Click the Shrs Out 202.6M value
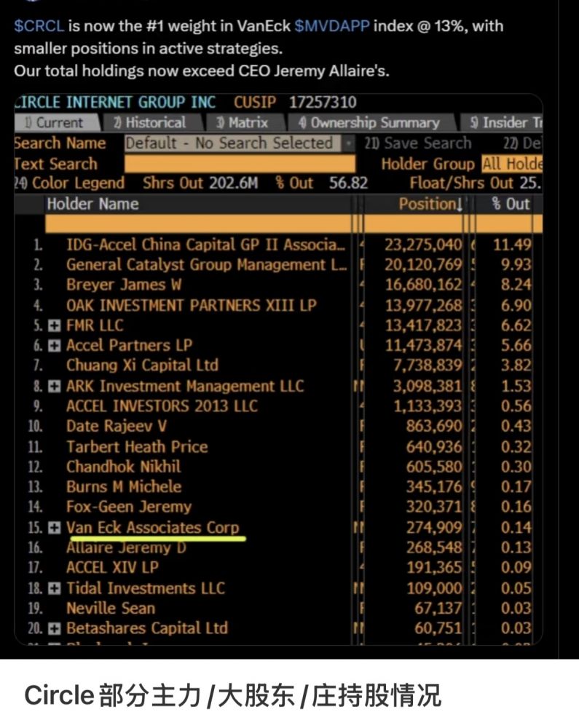Screen dimensions: 579x728 coord(233,183)
